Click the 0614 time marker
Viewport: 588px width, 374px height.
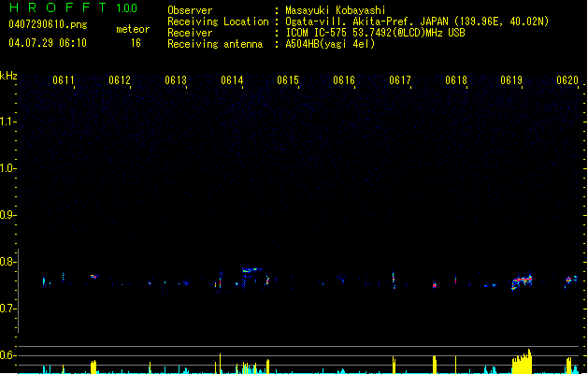232,80
